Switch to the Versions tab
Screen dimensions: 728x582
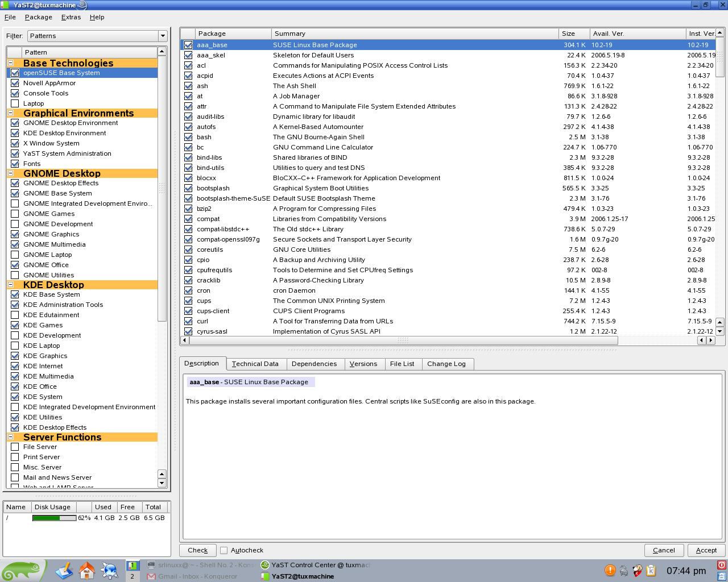tap(363, 364)
